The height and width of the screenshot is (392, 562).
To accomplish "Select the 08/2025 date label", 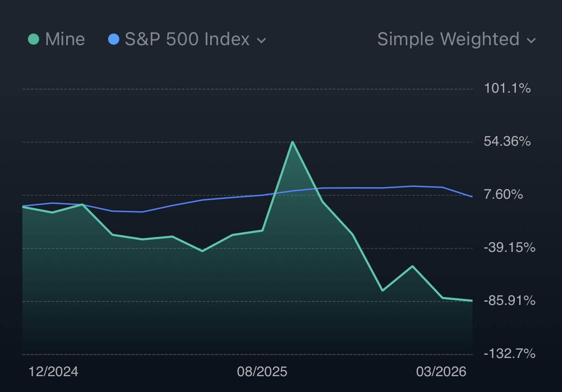I will (262, 372).
